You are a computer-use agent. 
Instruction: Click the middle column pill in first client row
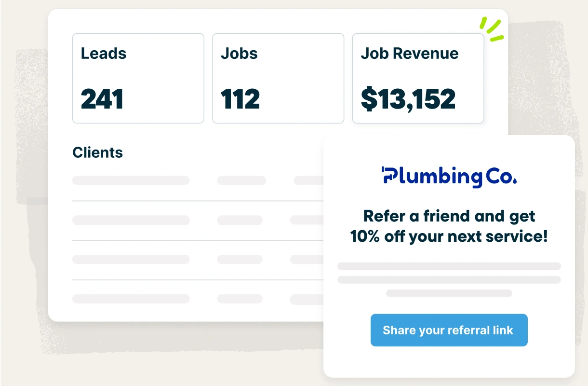241,180
